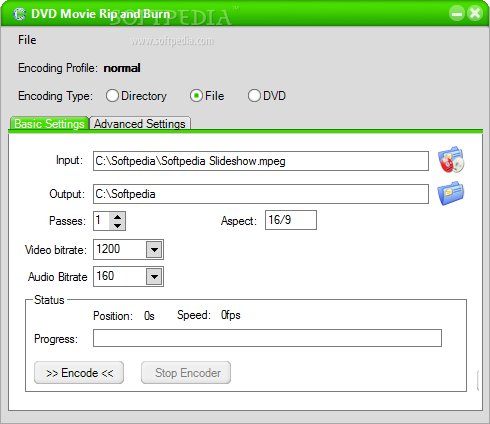Browse for output folder with the blue folder icon
490x424 pixels.
[450, 193]
